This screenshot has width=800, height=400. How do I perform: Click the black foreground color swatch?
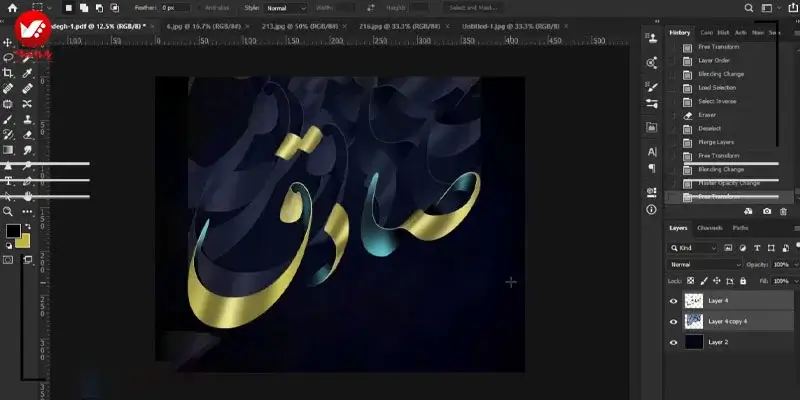point(13,231)
